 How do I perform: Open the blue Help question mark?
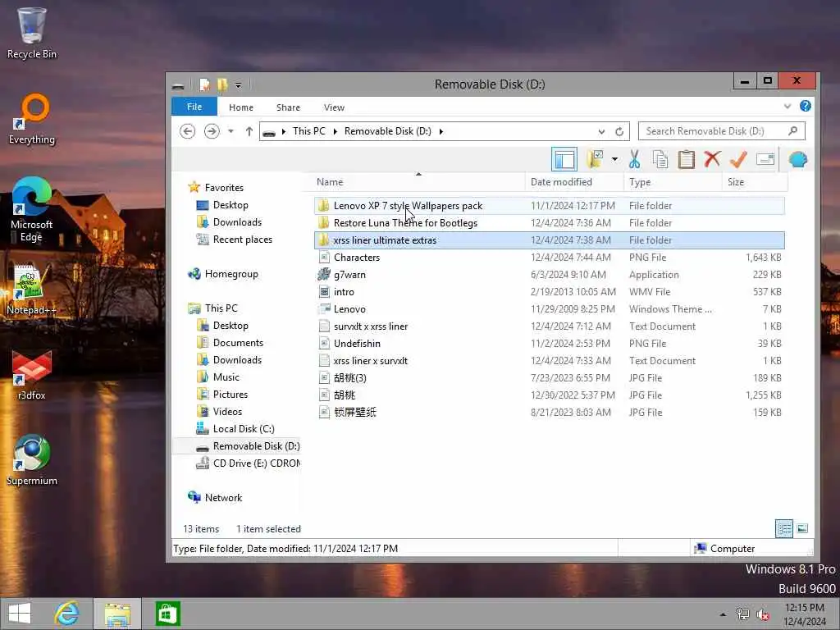(x=806, y=106)
